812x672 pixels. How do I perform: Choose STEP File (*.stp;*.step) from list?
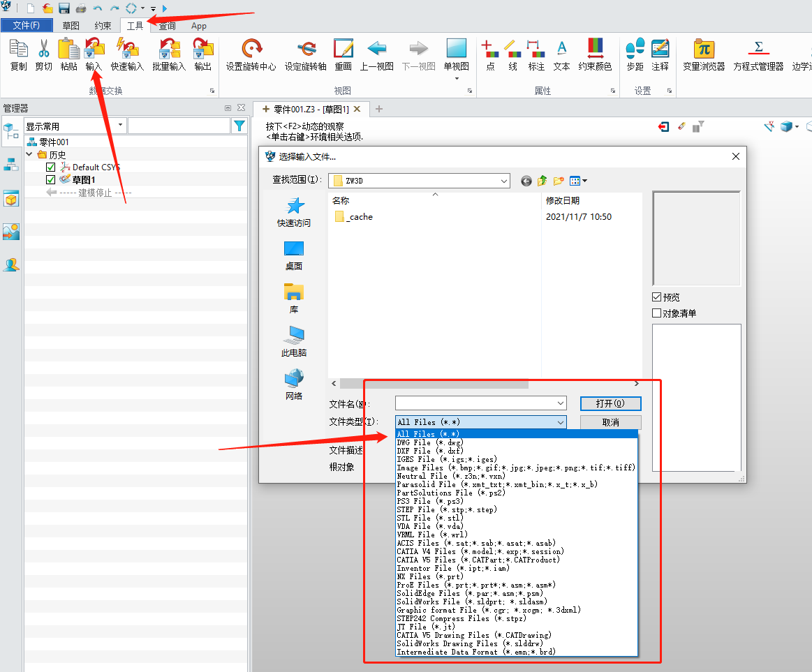coord(447,509)
